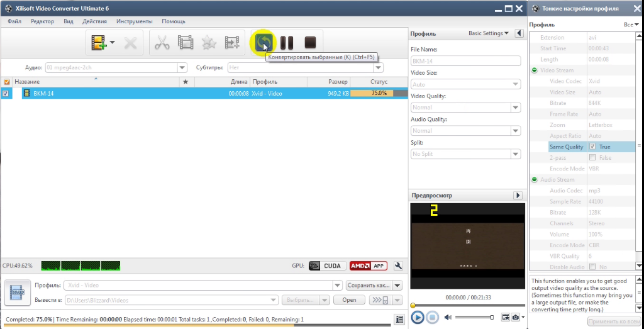Take a snapshot with camera icon
Screen dimensions: 644x329
pos(515,317)
